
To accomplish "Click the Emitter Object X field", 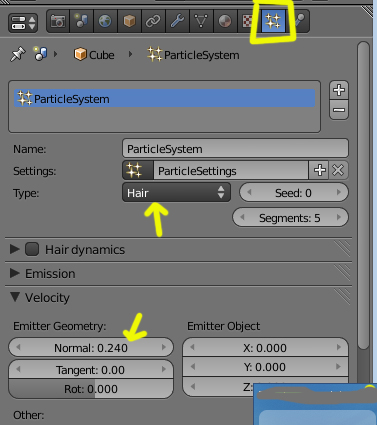I will tap(265, 347).
